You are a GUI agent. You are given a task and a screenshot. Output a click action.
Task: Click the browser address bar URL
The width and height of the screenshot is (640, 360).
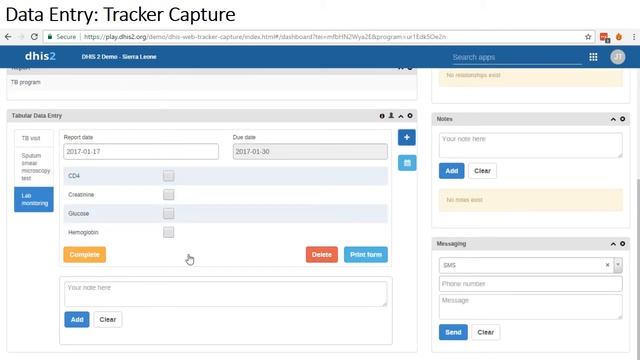point(265,37)
